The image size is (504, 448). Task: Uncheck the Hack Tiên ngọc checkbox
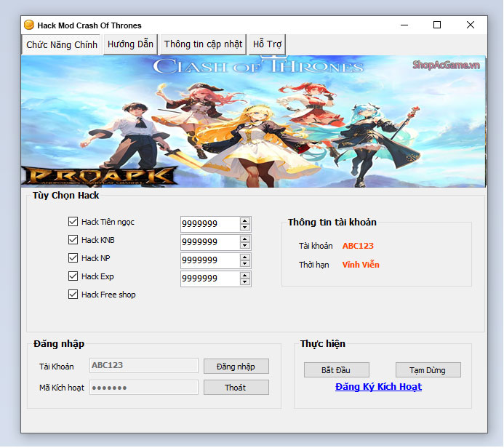(73, 222)
